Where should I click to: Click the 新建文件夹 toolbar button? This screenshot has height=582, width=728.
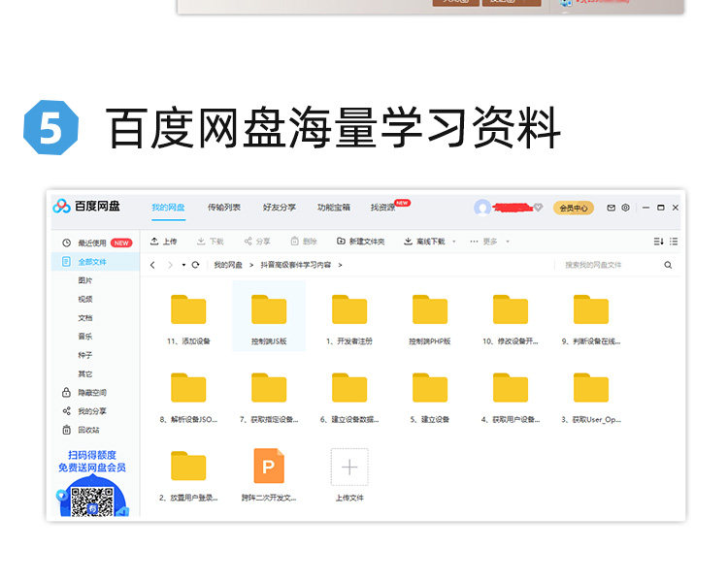(x=361, y=242)
